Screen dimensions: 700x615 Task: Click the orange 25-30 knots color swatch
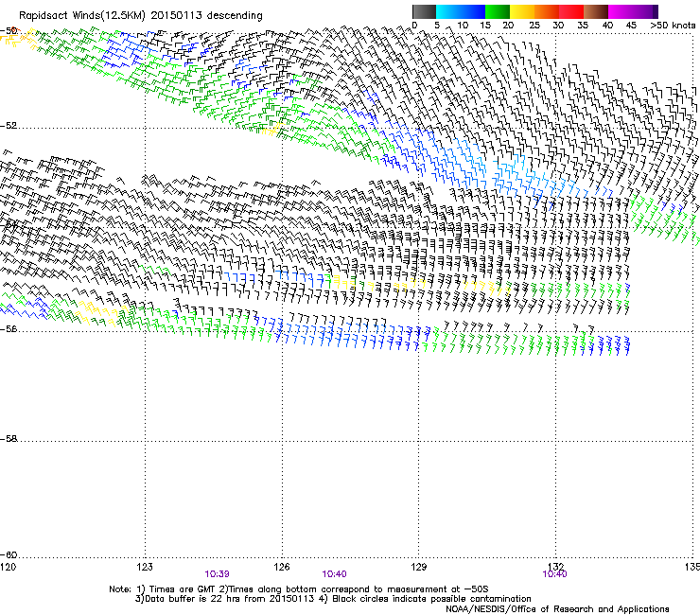[547, 11]
